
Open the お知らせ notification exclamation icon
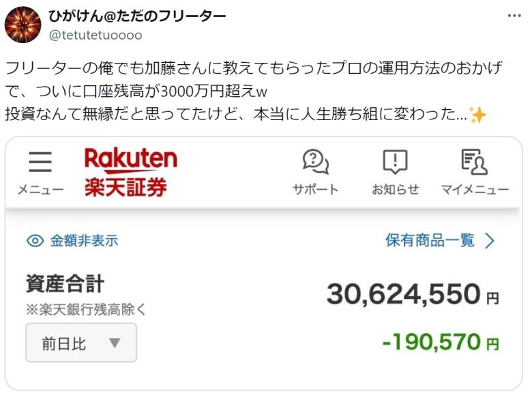[x=396, y=161]
